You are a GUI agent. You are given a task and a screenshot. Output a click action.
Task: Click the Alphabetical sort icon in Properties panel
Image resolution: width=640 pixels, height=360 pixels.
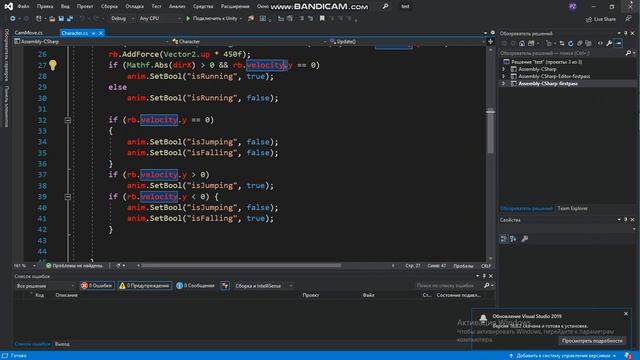(513, 239)
